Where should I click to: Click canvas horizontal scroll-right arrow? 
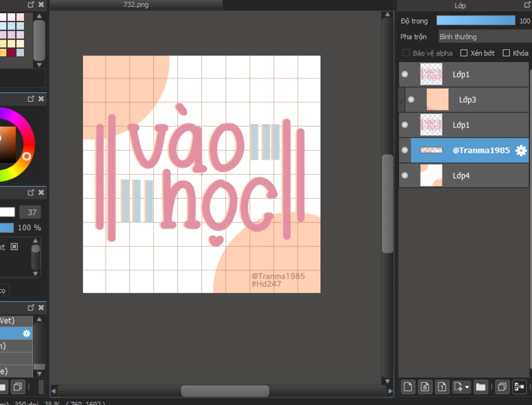pyautogui.click(x=390, y=391)
